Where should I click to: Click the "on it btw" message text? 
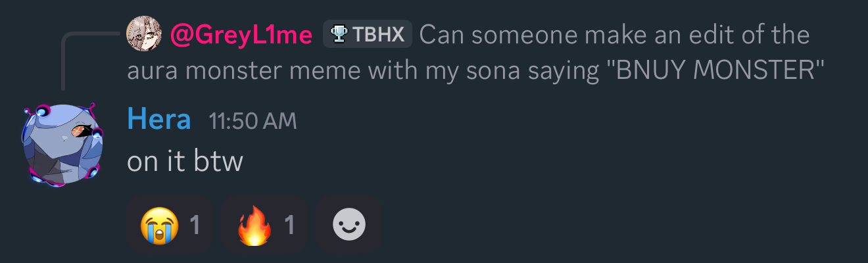[x=185, y=161]
